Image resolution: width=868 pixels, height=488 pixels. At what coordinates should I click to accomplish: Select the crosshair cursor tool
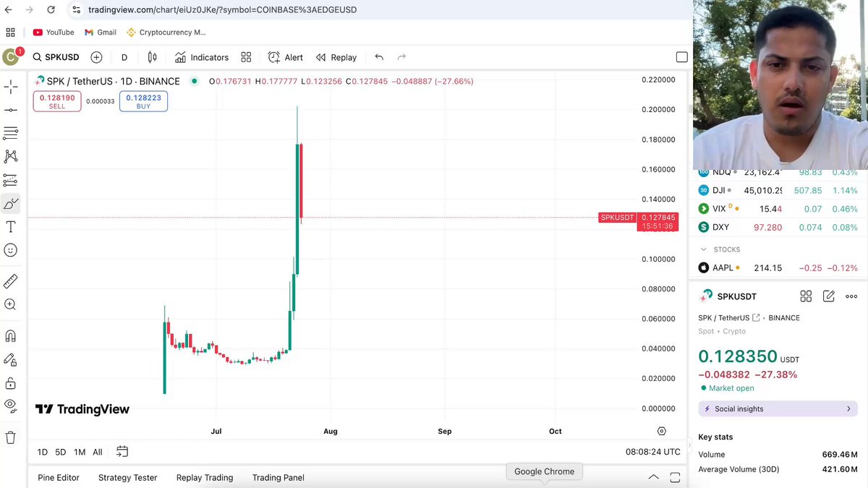point(11,87)
